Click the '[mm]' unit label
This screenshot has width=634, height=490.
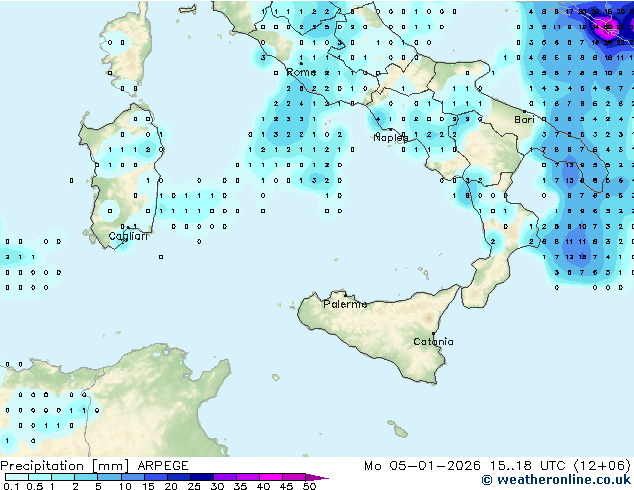(x=110, y=466)
